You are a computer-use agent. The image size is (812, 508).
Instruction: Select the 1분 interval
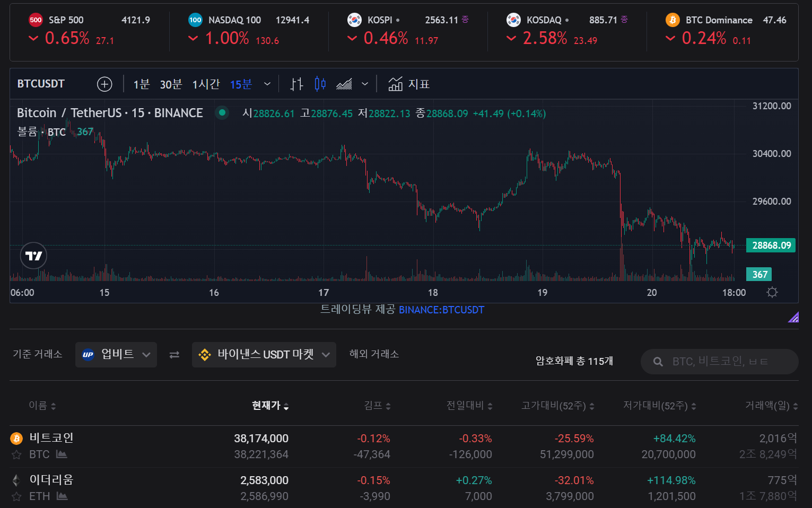tap(142, 84)
